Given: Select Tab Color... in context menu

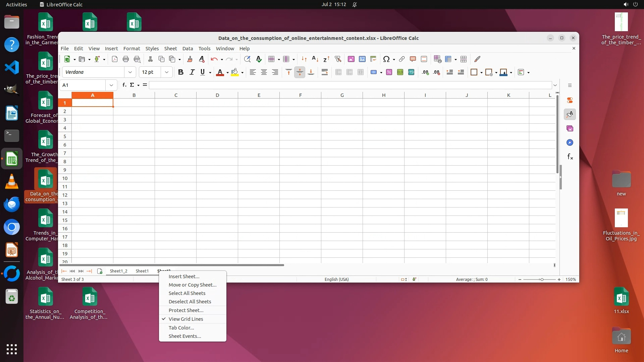Looking at the screenshot, I should coord(181,328).
